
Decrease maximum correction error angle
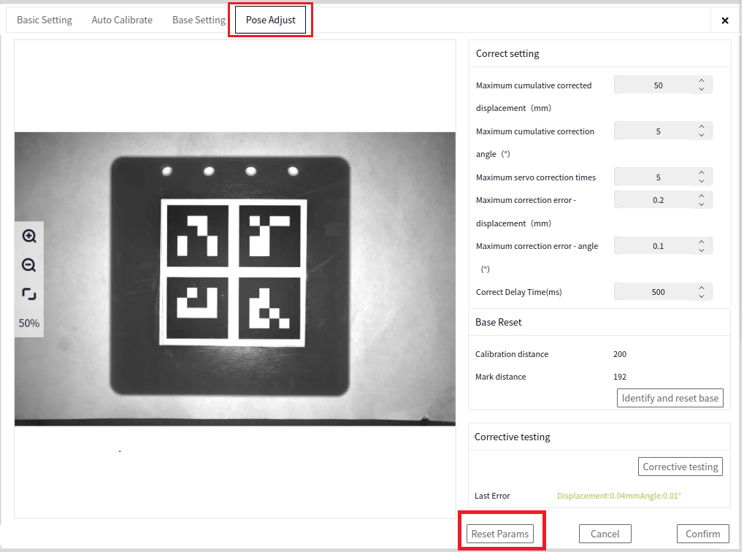pyautogui.click(x=702, y=250)
